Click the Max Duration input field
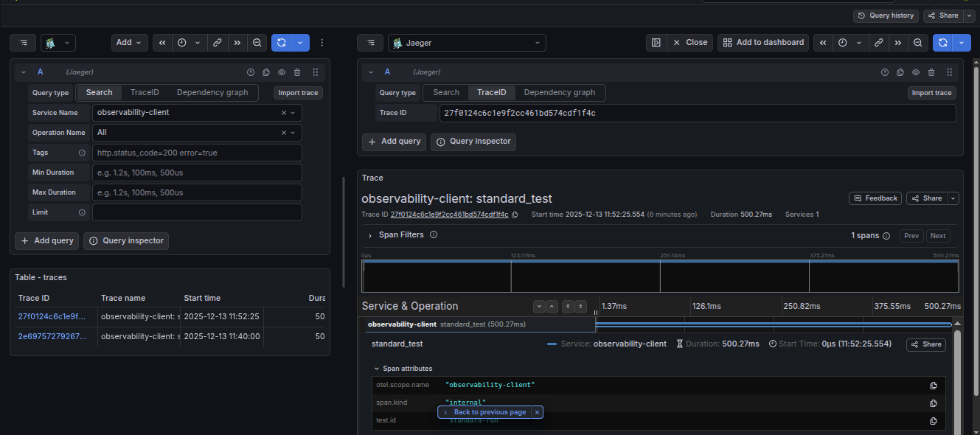This screenshot has height=435, width=980. (197, 192)
